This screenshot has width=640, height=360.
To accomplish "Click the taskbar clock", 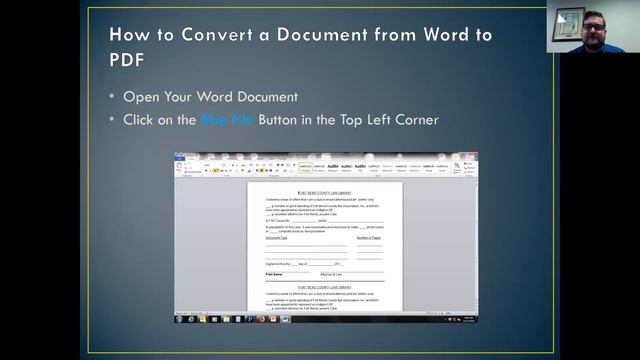I will coord(469,319).
